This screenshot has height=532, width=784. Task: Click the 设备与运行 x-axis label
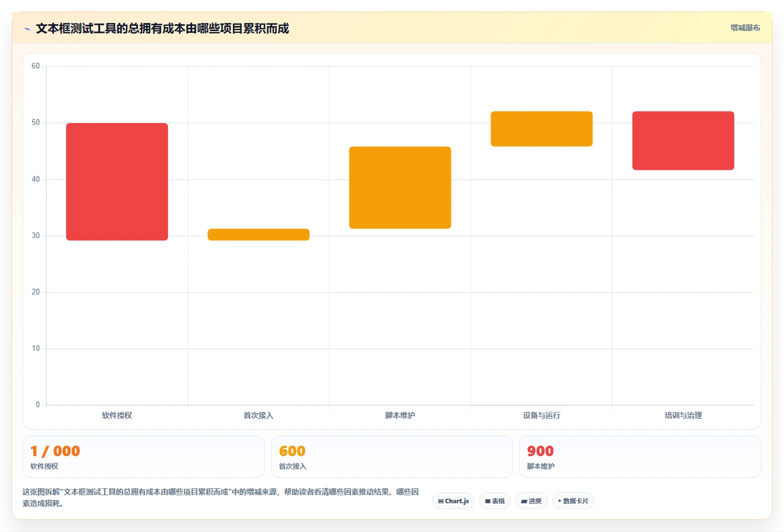(541, 415)
